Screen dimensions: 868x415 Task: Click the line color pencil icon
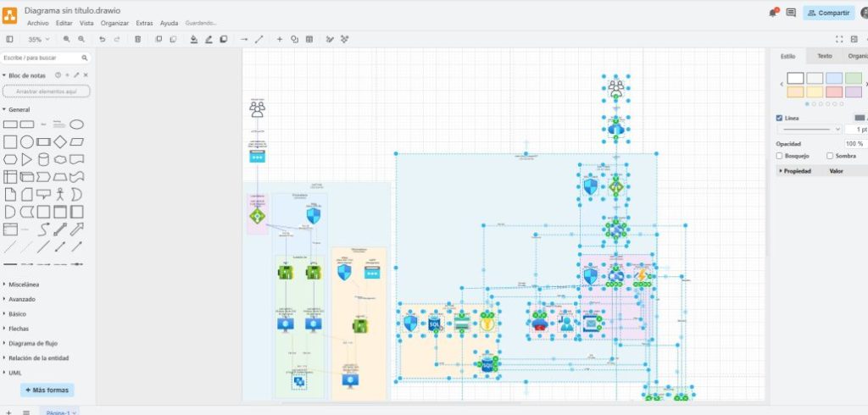(x=209, y=39)
